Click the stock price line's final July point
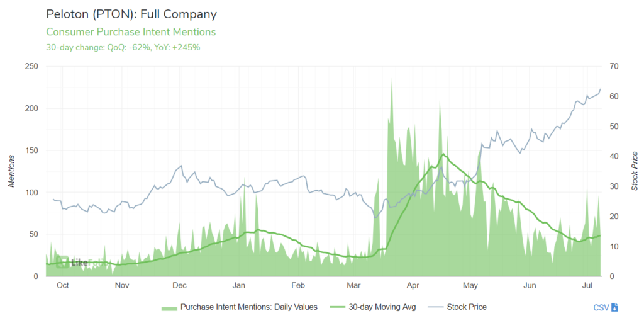The width and height of the screenshot is (644, 323). tap(601, 89)
